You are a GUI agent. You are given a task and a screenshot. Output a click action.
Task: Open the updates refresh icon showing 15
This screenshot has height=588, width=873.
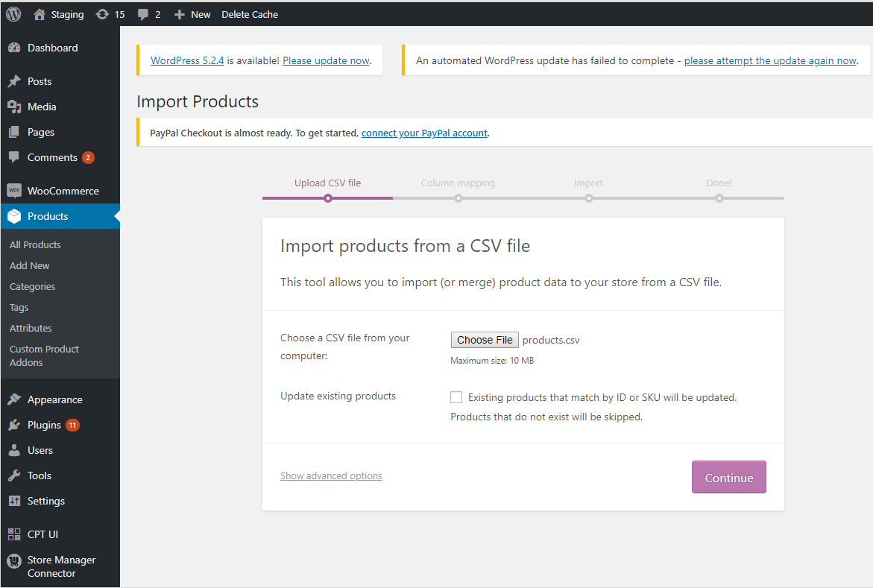[102, 14]
